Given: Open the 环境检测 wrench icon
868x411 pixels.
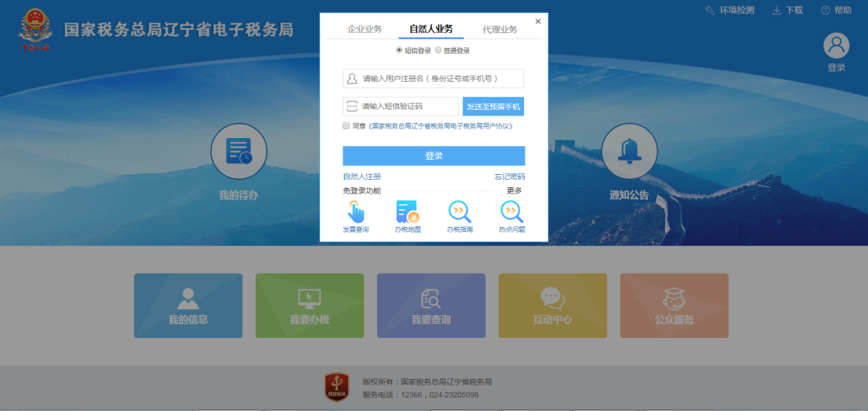Looking at the screenshot, I should 710,10.
